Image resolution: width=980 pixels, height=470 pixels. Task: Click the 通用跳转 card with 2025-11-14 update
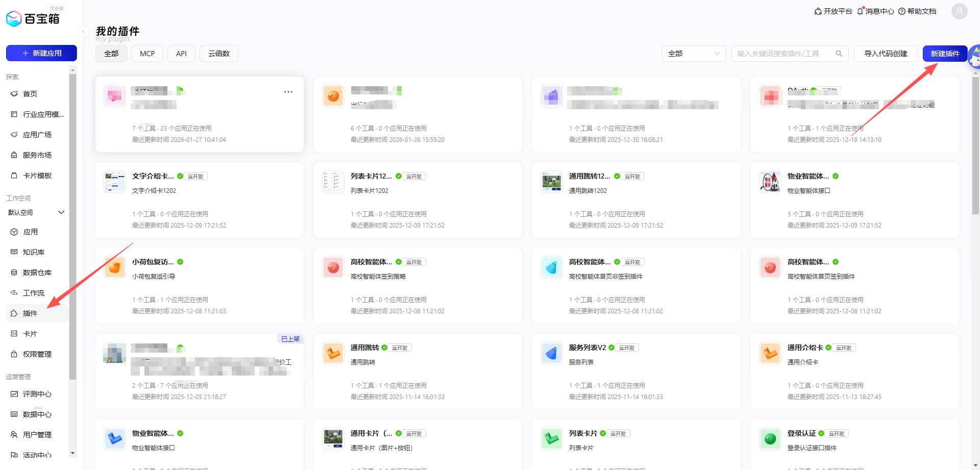pos(418,372)
